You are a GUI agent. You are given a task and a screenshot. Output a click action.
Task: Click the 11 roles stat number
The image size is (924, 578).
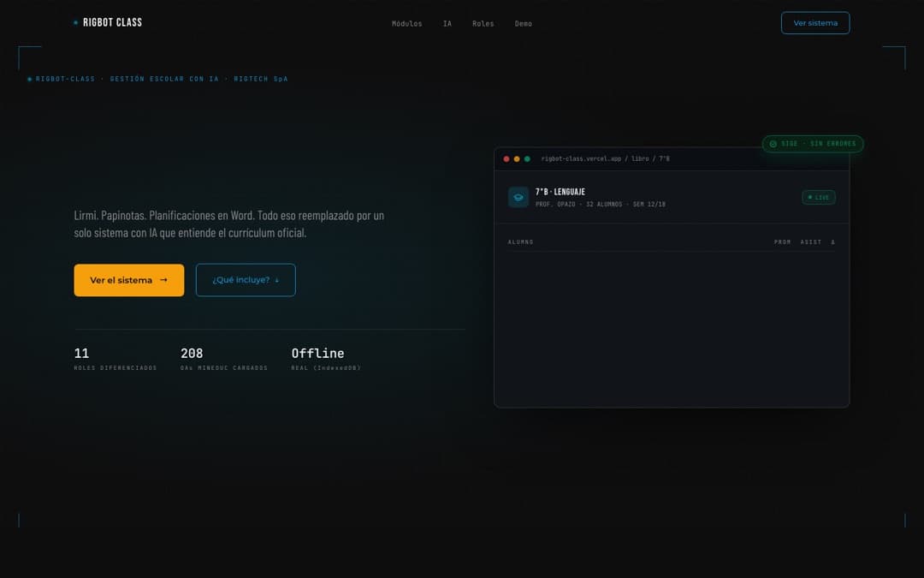coord(81,354)
